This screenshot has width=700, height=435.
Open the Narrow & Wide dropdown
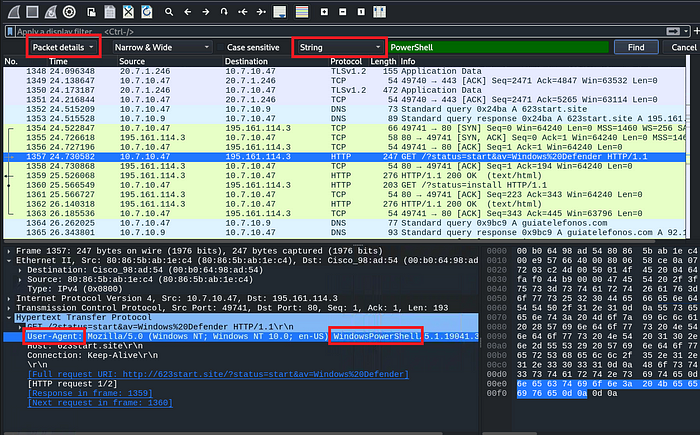(161, 47)
